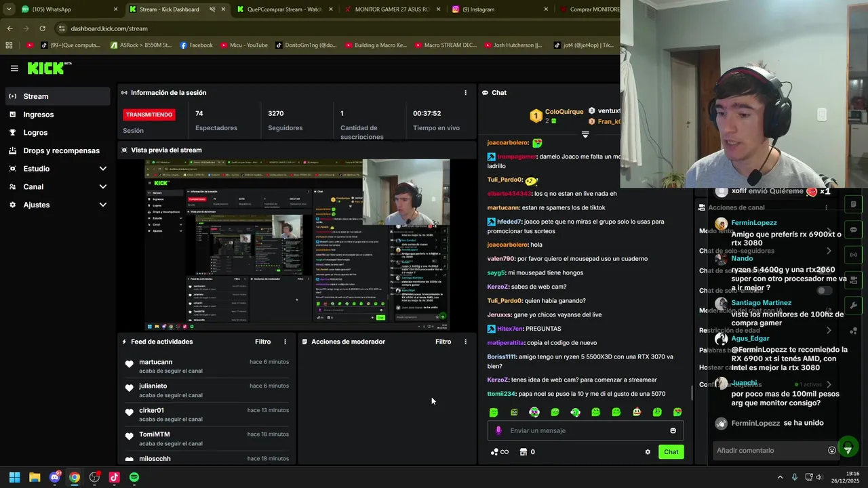Focus the Enviar un mensaje input
The height and width of the screenshot is (488, 868).
(585, 430)
